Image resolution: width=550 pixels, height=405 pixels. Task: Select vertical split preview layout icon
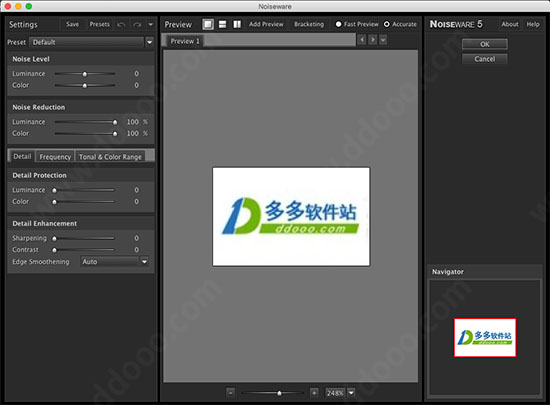point(237,24)
